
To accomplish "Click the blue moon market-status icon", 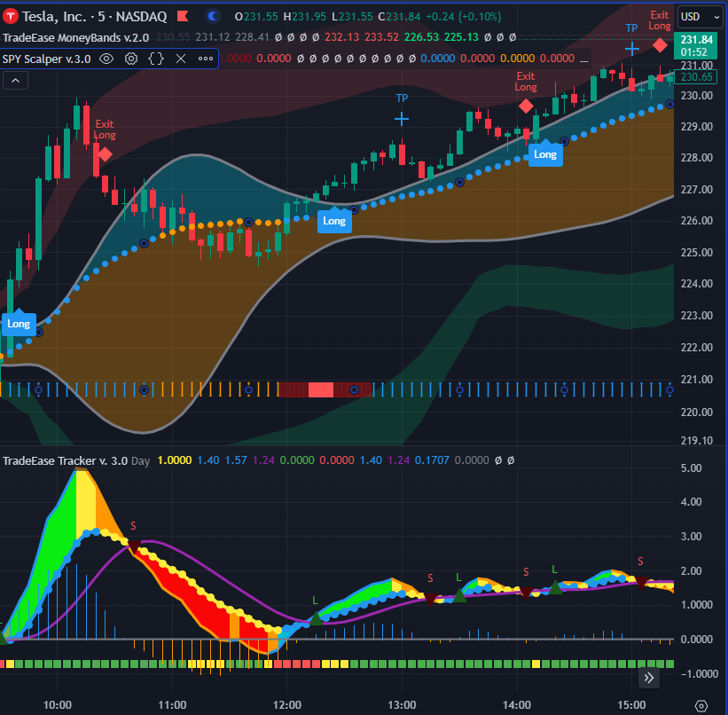I will tap(212, 17).
